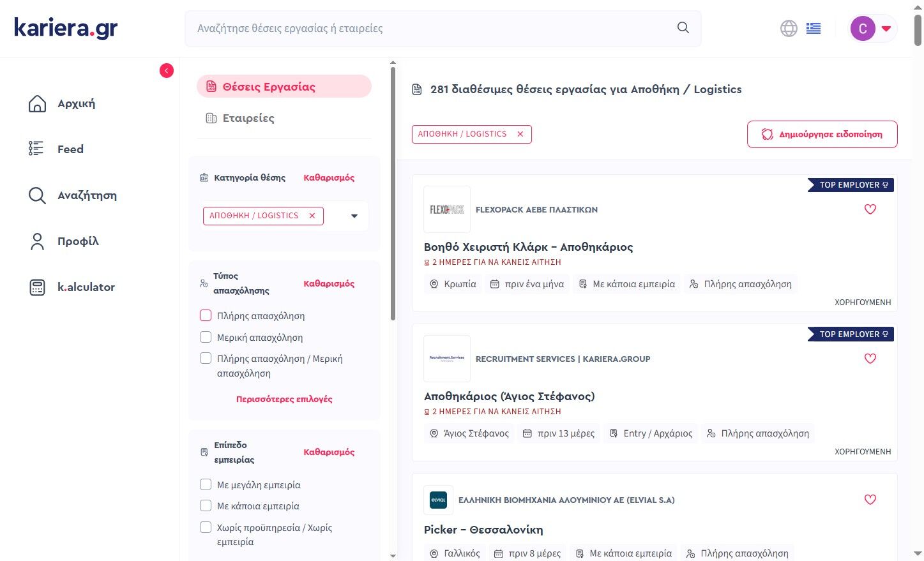
Task: Select the Θέσεις Εργασίας tab
Action: (x=284, y=87)
